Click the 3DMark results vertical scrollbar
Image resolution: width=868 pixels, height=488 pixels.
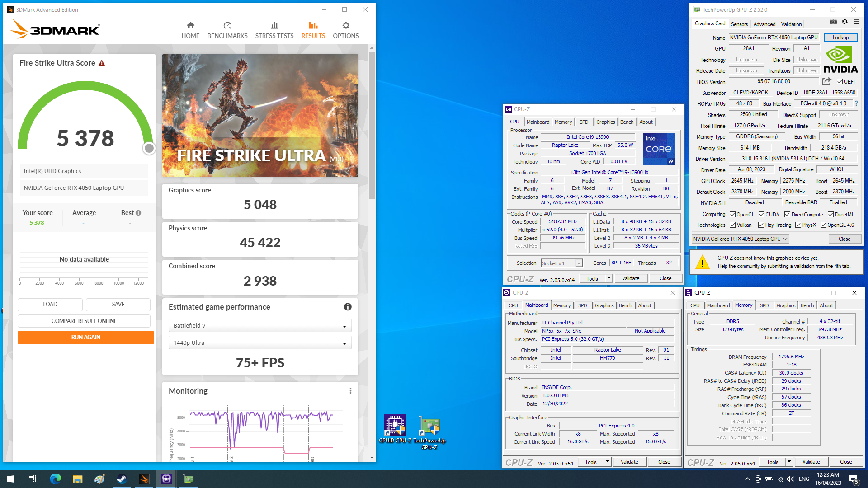[x=372, y=126]
